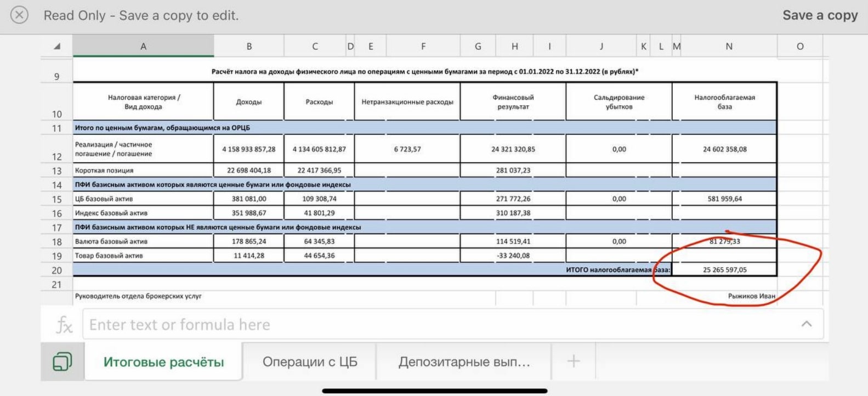Click the ЦБ базовый актив label
The width and height of the screenshot is (868, 396).
click(x=104, y=199)
